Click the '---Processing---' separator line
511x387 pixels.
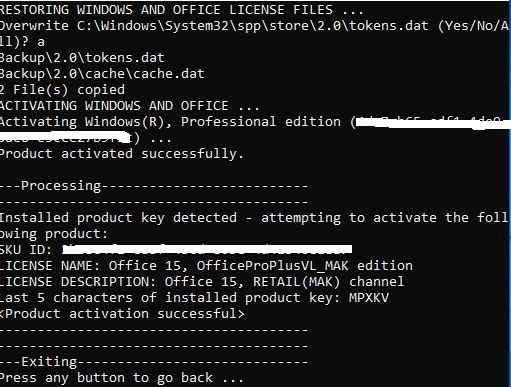coord(154,186)
